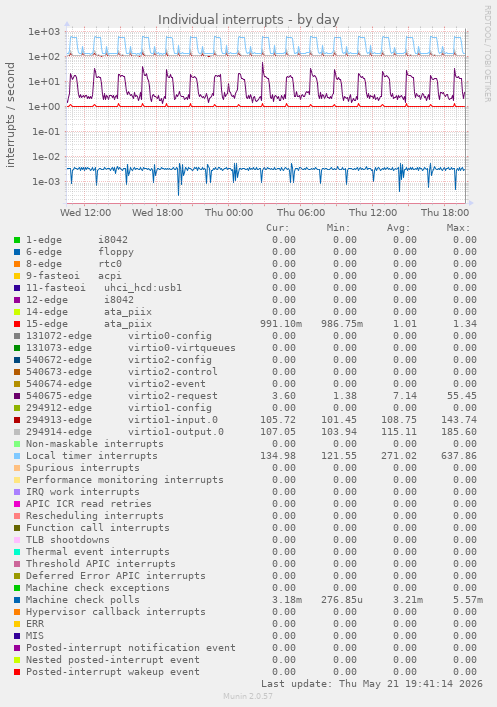Click the Munin 2.0.57 version footer
Screen dimensions: 497x707
pos(248,696)
